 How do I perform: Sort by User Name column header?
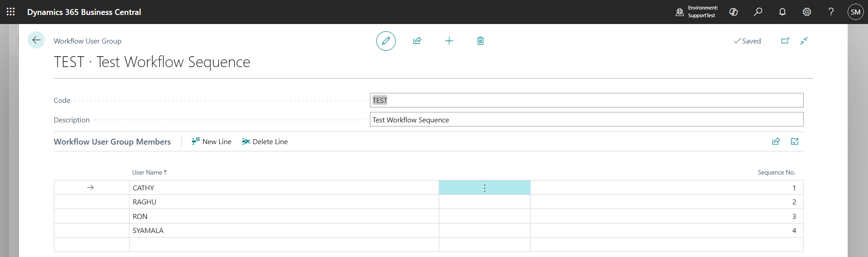[147, 172]
